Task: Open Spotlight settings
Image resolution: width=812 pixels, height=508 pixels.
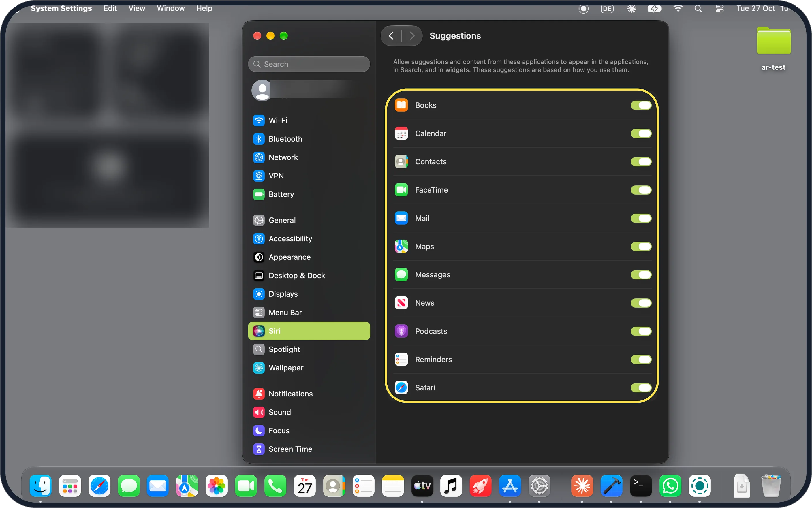Action: (x=309, y=349)
